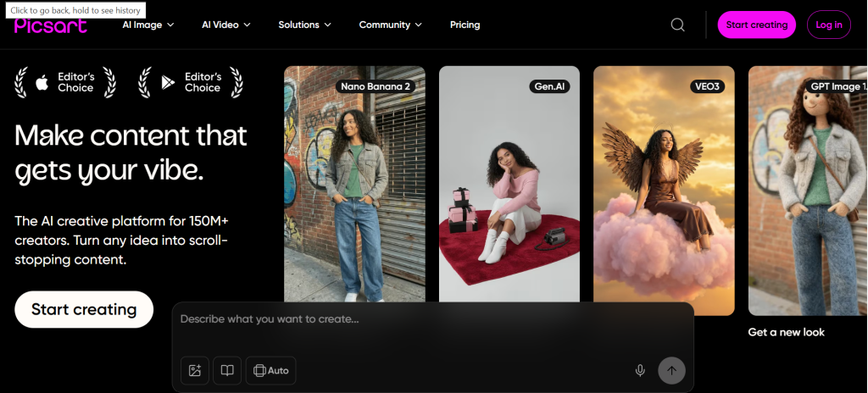Expand the Community menu
868x393 pixels.
coord(390,25)
